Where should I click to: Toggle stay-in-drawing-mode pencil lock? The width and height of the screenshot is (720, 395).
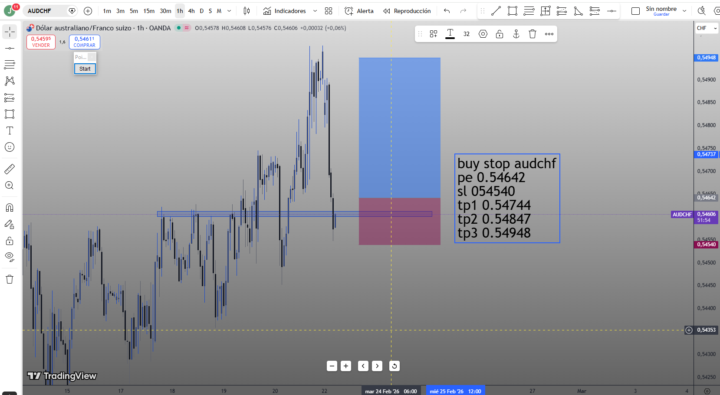[10, 224]
